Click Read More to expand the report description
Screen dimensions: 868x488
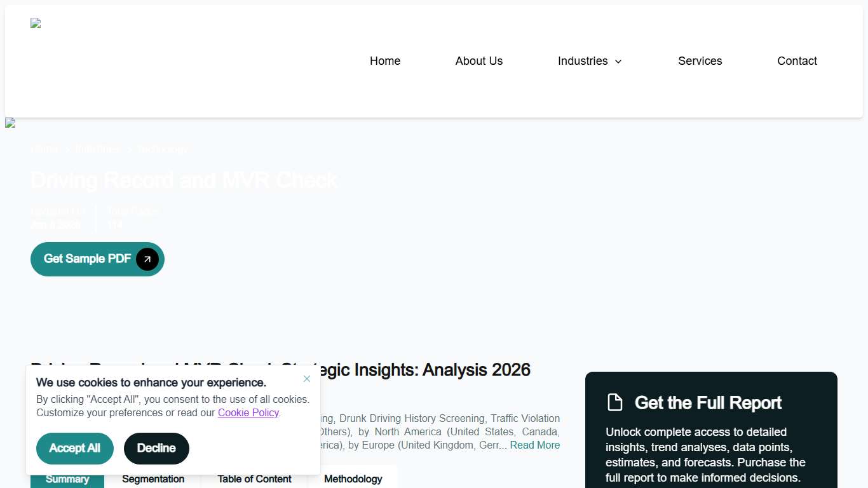[534, 445]
